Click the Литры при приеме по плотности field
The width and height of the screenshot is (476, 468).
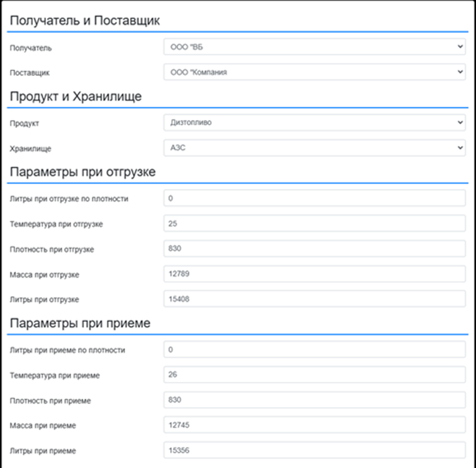(314, 349)
